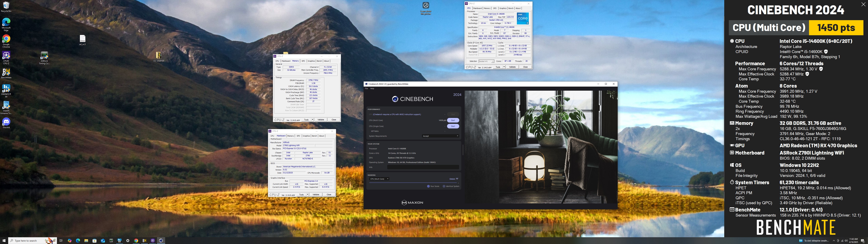The height and width of the screenshot is (244, 868).
Task: Switch to Bench tab in CPU-Z CPU window
Action: click(511, 8)
